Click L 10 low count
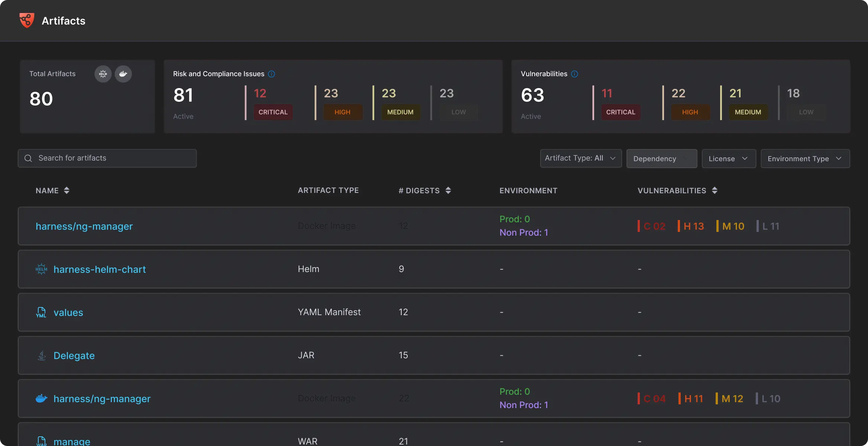Screen dimensions: 868x446 click(768, 398)
